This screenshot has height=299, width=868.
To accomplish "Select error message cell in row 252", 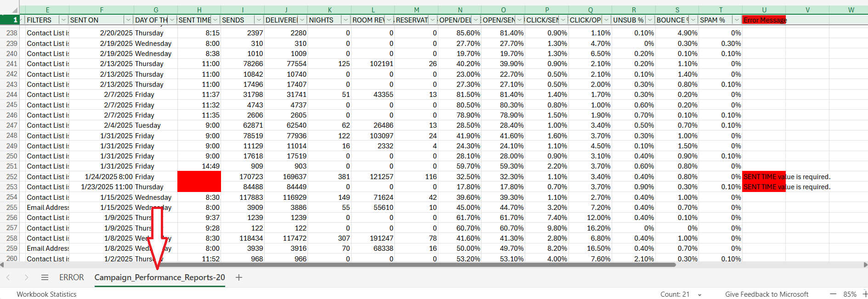I will point(764,176).
